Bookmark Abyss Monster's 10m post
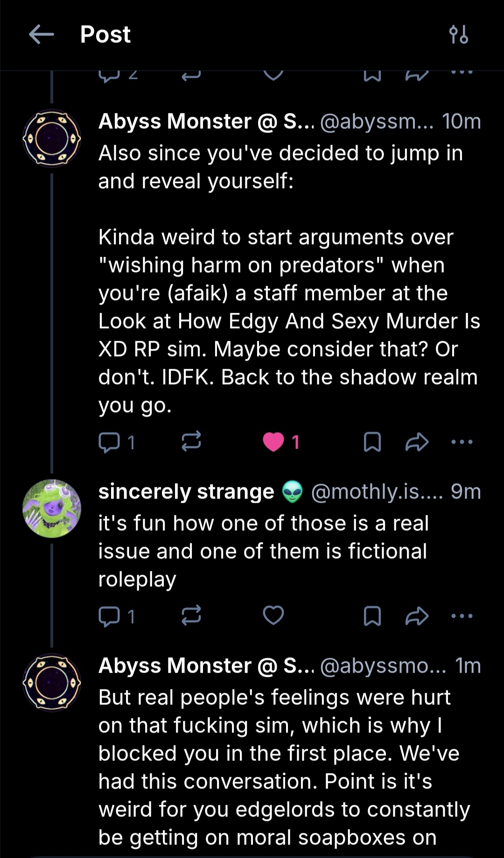504x858 pixels. [x=372, y=442]
